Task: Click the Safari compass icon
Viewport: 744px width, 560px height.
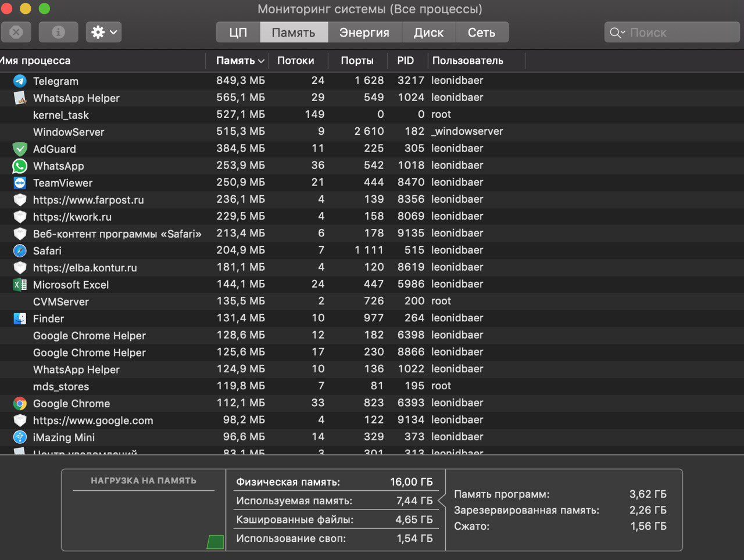Action: (20, 250)
